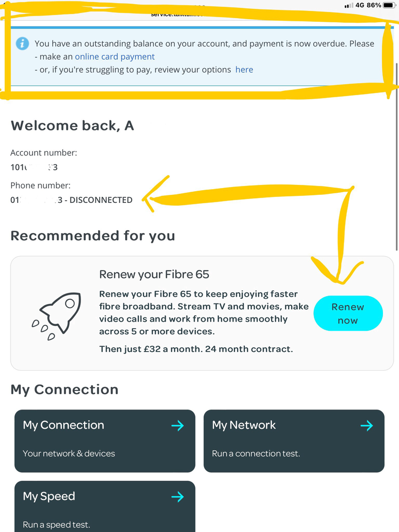Click the arrow icon on the My Network tile
399x532 pixels.
pos(367,425)
